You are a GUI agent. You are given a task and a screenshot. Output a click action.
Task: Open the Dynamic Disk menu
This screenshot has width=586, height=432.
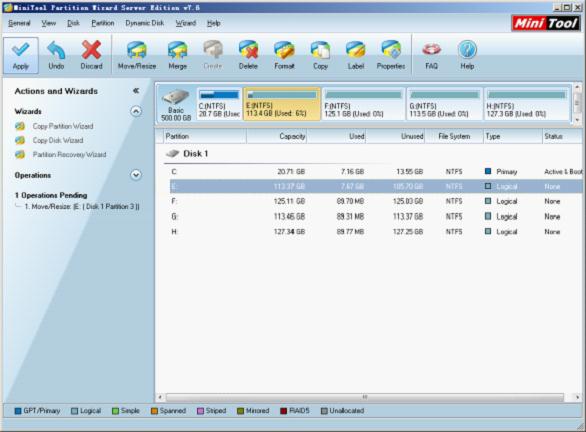(145, 23)
